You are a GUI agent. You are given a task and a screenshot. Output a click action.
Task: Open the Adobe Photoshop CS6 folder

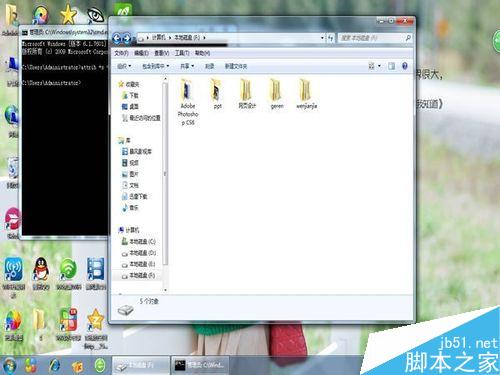[x=188, y=102]
